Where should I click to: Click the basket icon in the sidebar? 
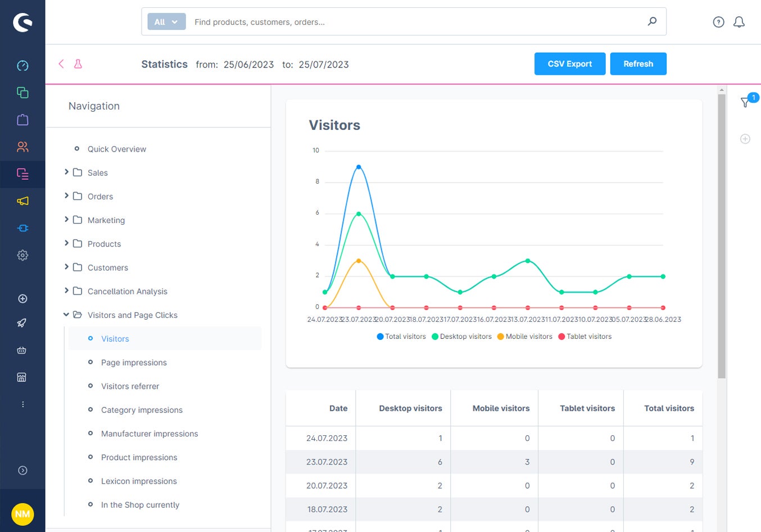coord(22,350)
